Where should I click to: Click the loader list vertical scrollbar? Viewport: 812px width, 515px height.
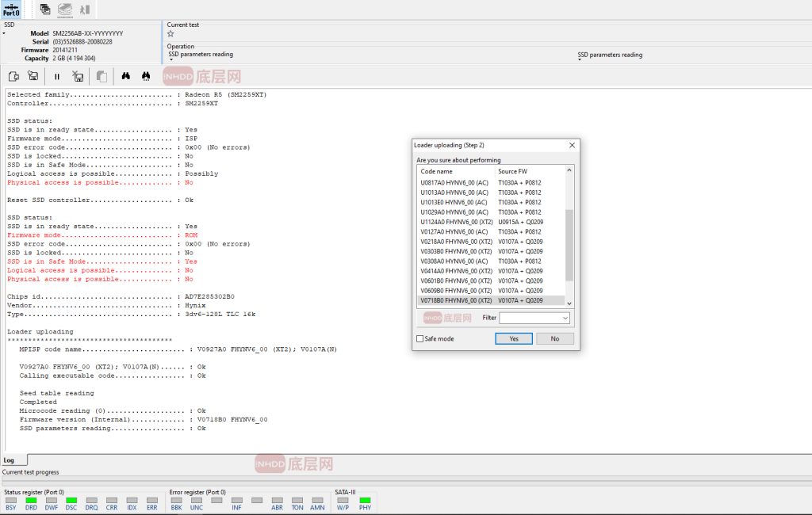(x=568, y=246)
